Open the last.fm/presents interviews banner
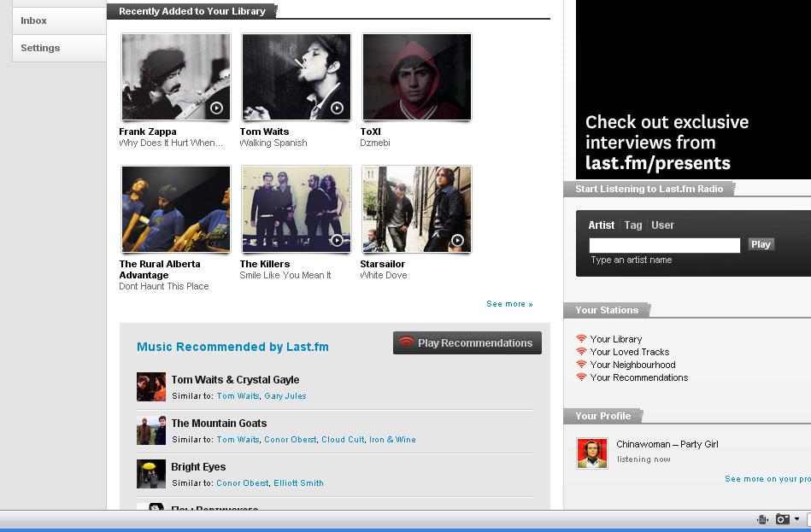Screen dimensions: 811x532 click(x=693, y=90)
